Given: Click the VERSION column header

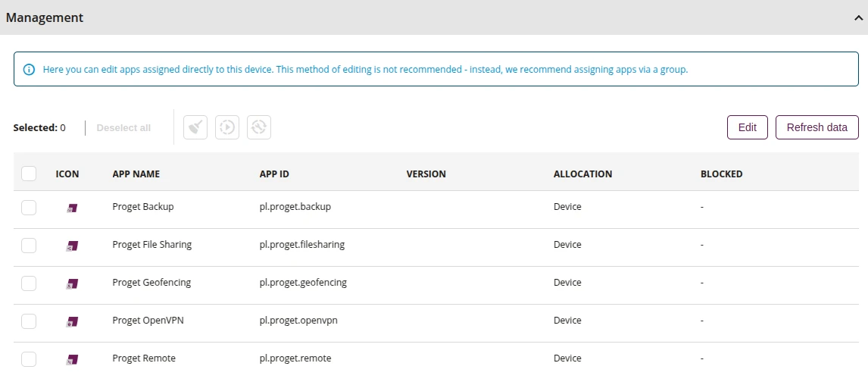Looking at the screenshot, I should point(426,174).
